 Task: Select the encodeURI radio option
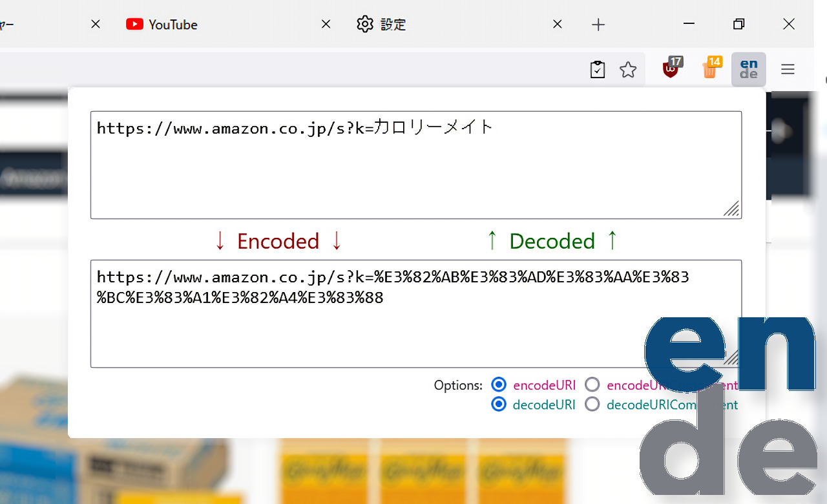pyautogui.click(x=499, y=385)
